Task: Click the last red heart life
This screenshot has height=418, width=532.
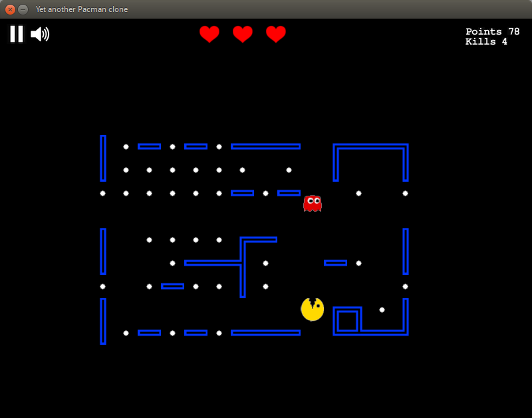Action: coord(276,35)
